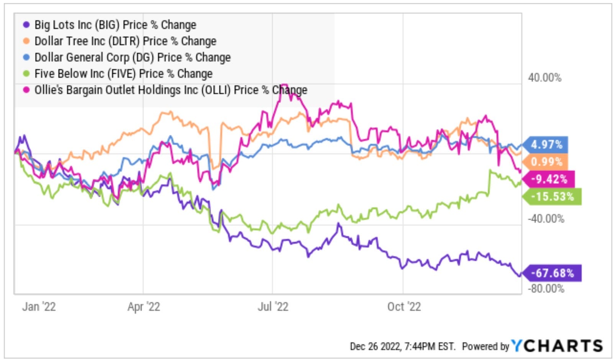Click the purple Big Lots legend dot

pos(26,25)
